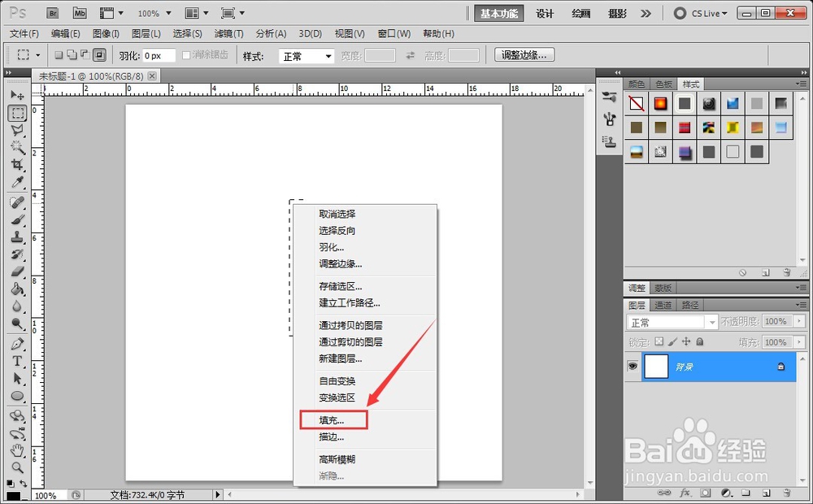Toggle lock position icon
The image size is (813, 504).
coord(686,341)
